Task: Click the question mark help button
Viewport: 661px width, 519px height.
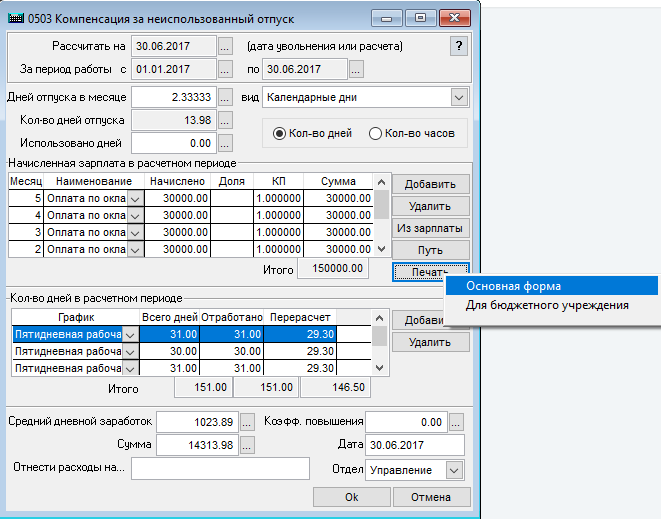Action: pyautogui.click(x=459, y=46)
